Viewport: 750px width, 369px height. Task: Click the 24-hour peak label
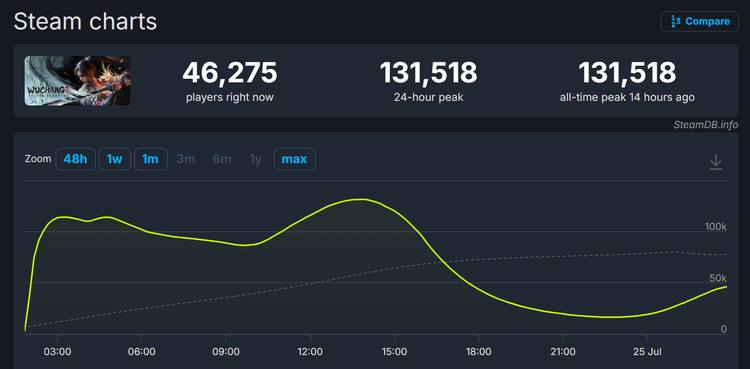tap(429, 98)
